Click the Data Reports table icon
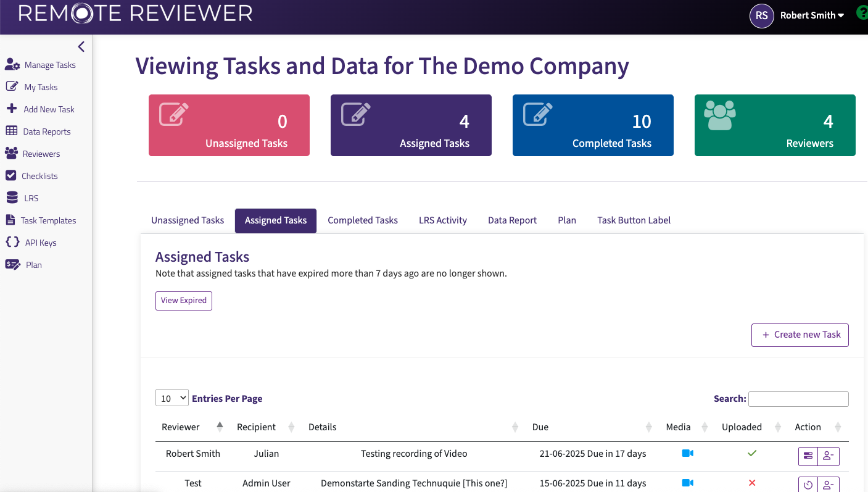The width and height of the screenshot is (868, 492). [x=11, y=131]
